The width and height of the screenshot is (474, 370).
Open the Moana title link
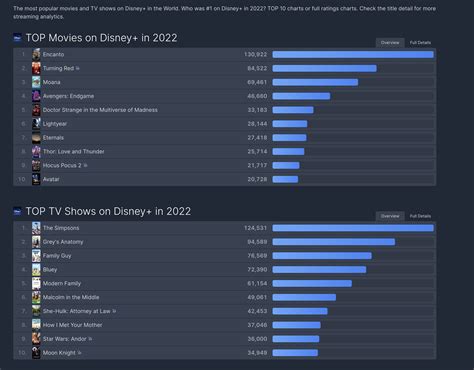[52, 82]
